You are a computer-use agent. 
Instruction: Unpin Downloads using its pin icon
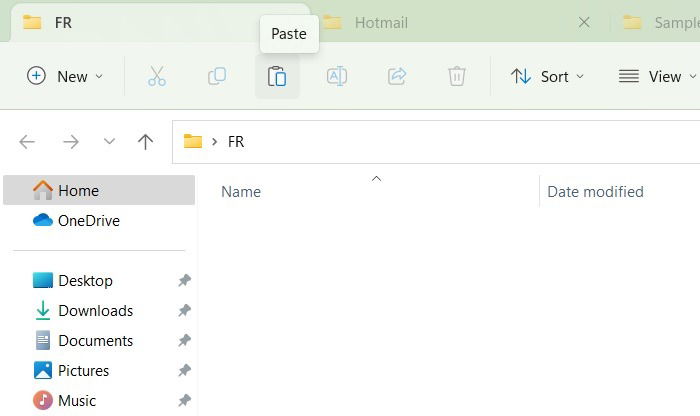click(x=184, y=310)
